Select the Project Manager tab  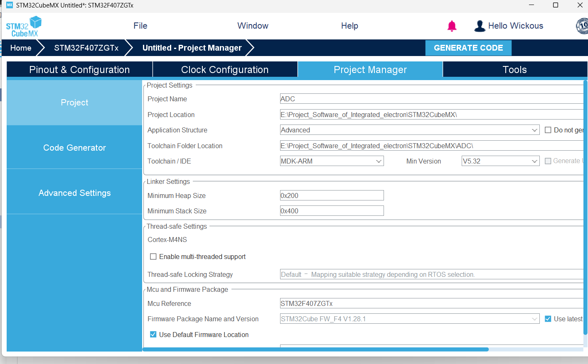pos(370,69)
